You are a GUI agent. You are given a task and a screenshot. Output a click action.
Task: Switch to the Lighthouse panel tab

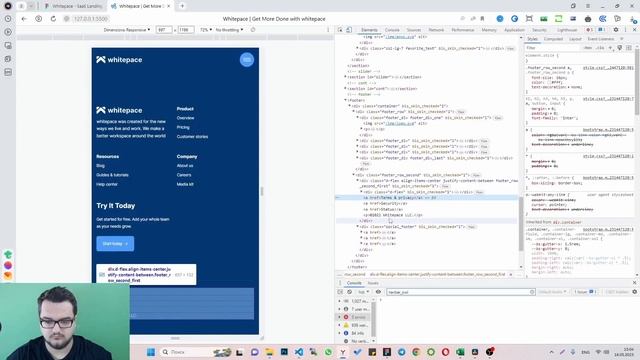point(567,30)
